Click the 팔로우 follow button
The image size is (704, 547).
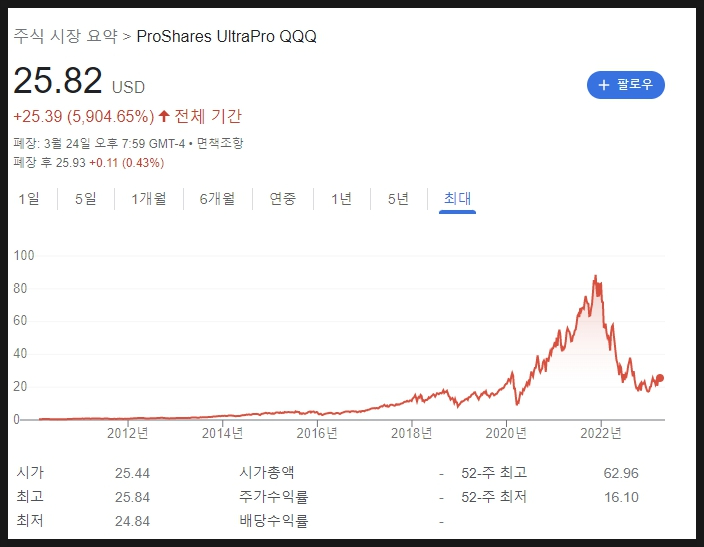point(625,85)
